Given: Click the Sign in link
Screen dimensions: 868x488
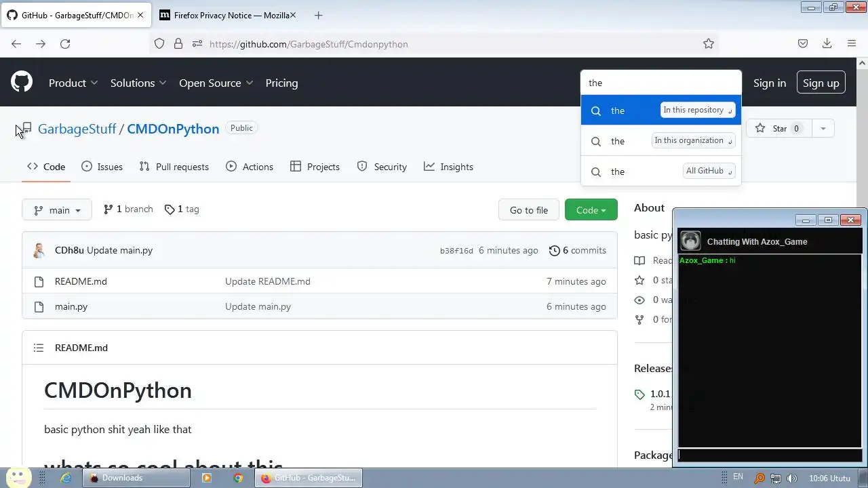Looking at the screenshot, I should 770,83.
